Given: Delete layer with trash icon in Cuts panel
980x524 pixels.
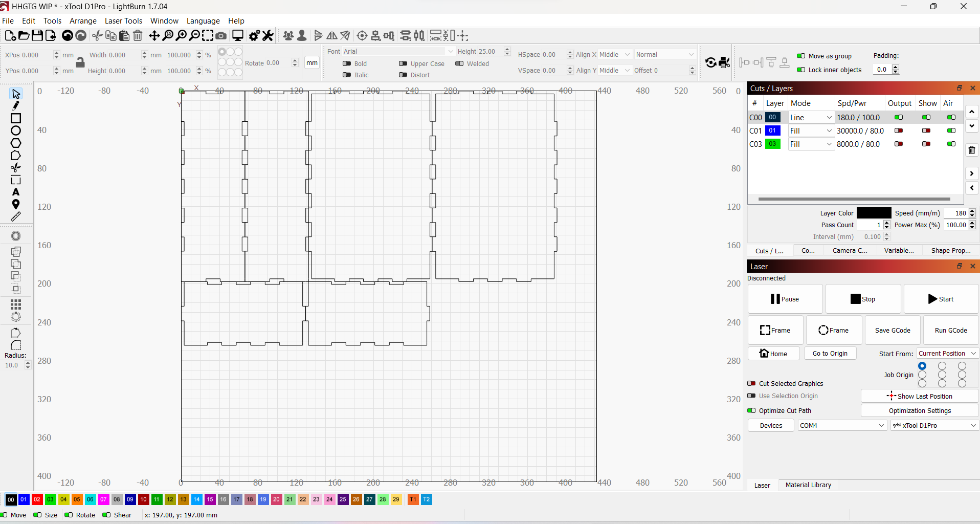Looking at the screenshot, I should [x=972, y=150].
